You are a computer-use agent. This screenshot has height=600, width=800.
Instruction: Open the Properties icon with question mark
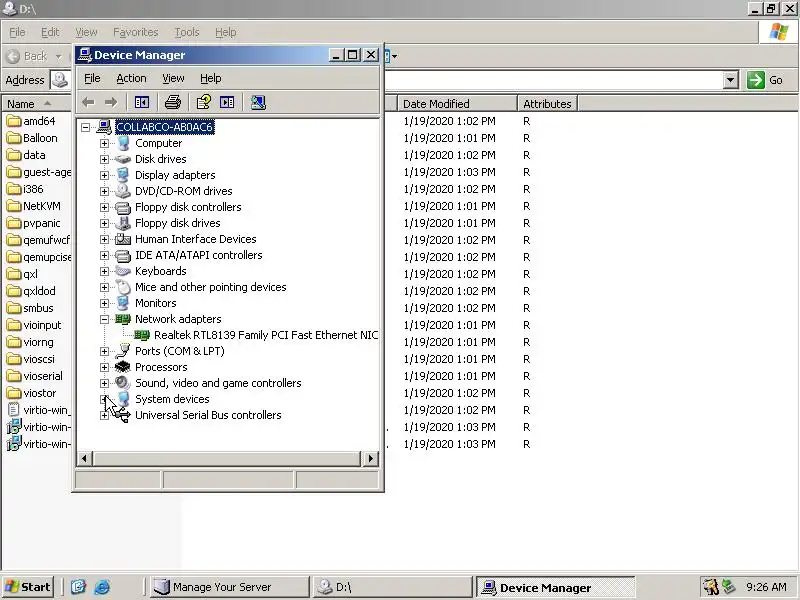click(204, 103)
